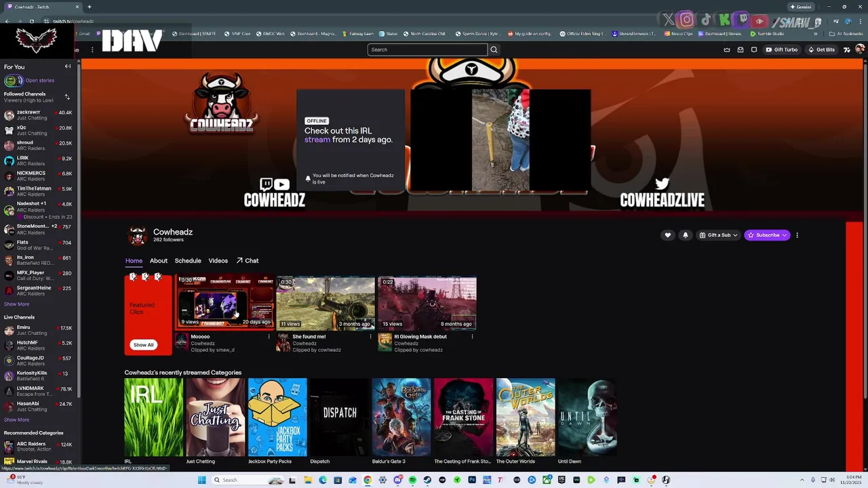
Task: Show More live channels
Action: [x=16, y=420]
